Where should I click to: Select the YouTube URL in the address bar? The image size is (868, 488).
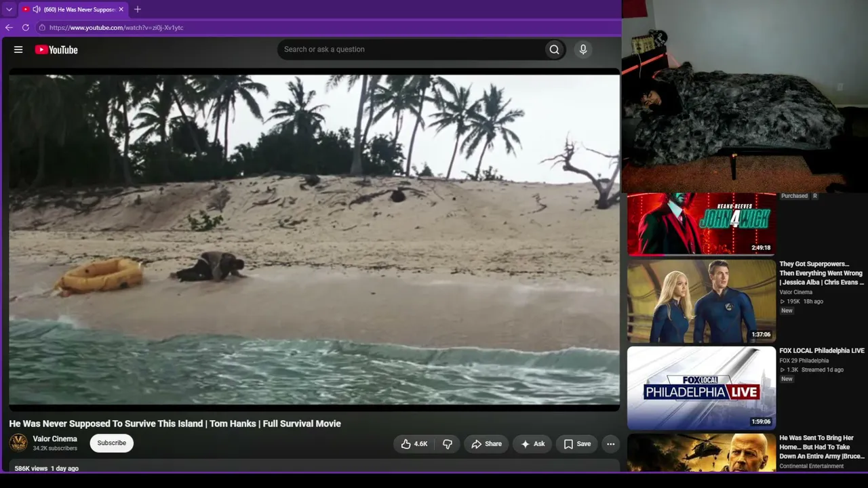tap(116, 28)
